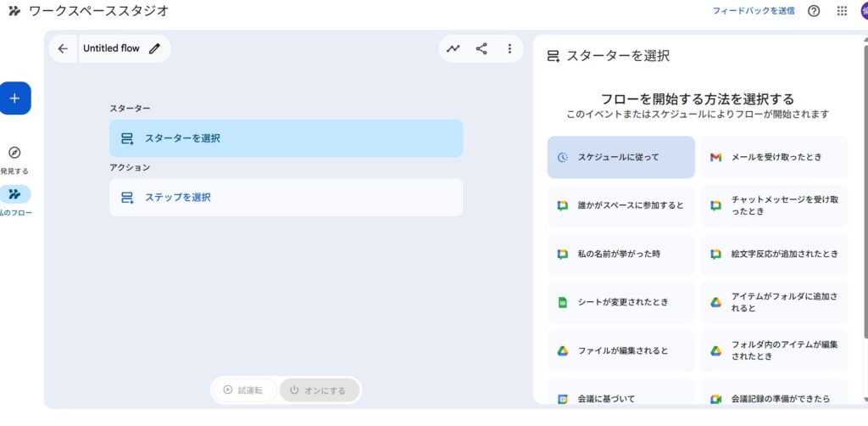Click the blue plus create button
Screen dimensions: 868x426
[x=14, y=98]
